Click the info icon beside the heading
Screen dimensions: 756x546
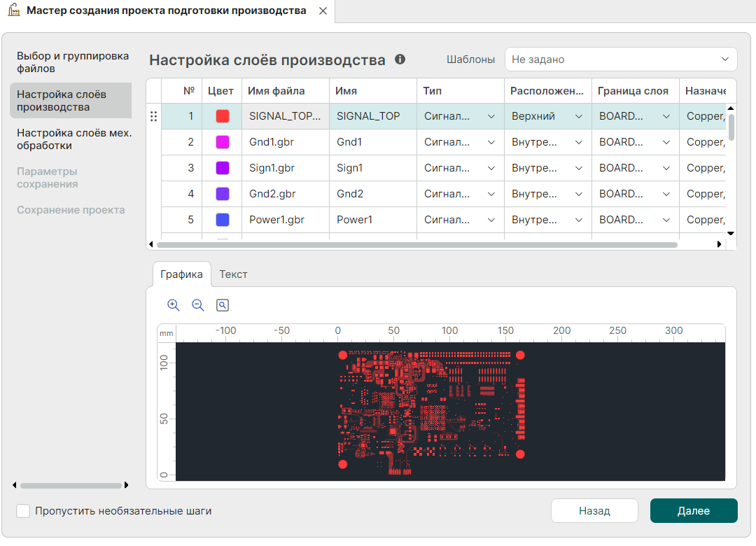coord(400,59)
